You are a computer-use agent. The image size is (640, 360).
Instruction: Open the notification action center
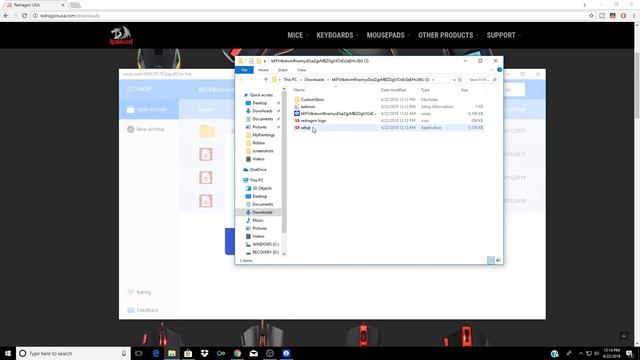click(630, 353)
